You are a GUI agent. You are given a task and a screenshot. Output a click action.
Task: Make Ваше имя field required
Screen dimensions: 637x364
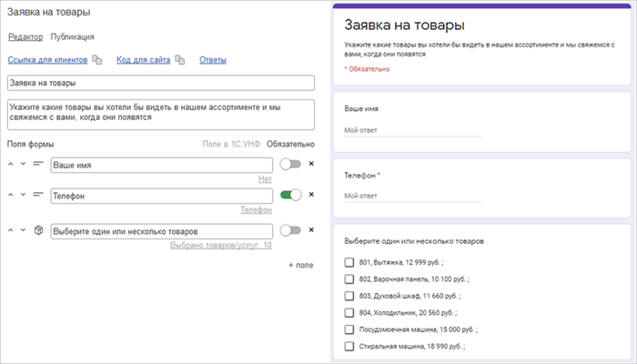coord(290,165)
